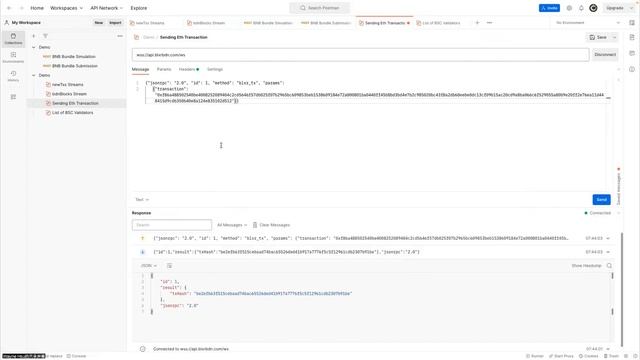Viewport: 640px width, 360px height.
Task: Open the JSON format dropdown in response
Action: [149, 266]
